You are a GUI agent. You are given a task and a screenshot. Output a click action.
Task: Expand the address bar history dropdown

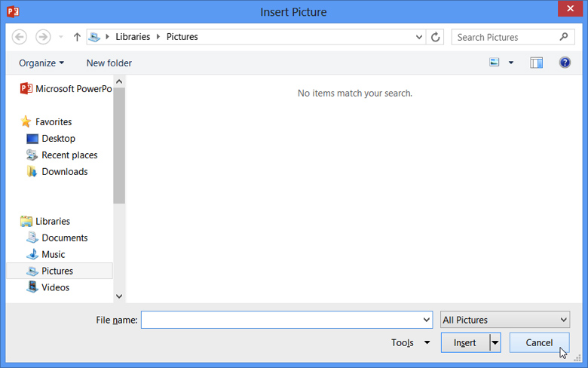(x=419, y=37)
